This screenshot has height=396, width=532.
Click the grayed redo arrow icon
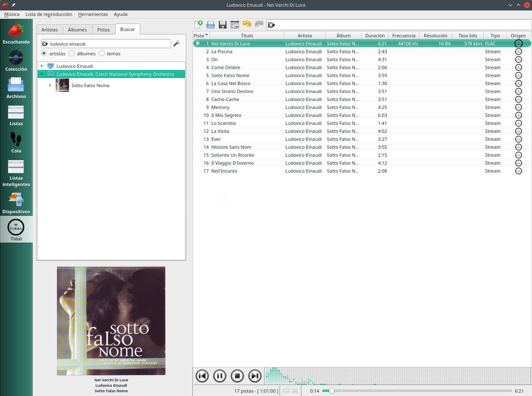tap(259, 24)
